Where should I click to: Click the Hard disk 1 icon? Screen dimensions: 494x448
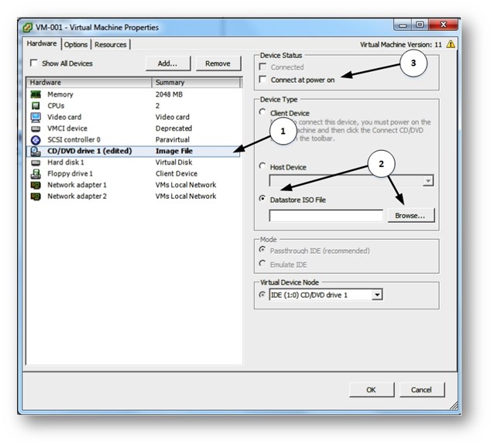pyautogui.click(x=36, y=162)
